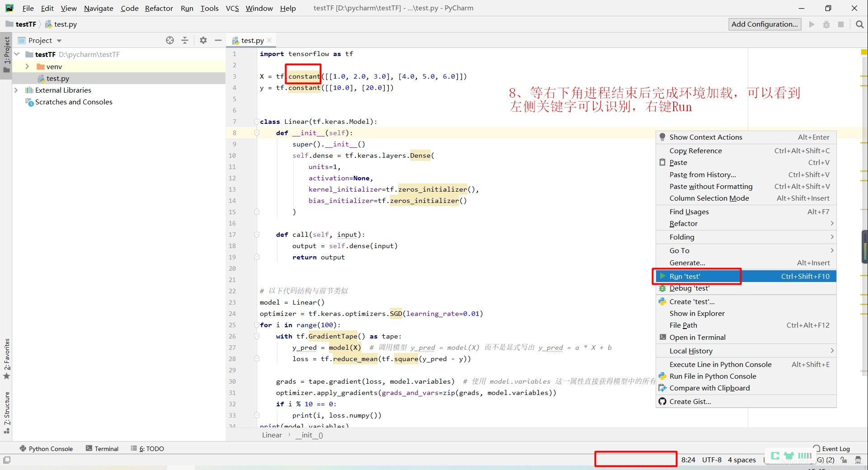Screen dimensions: 868x470
Task: Click Linear breadcrumb below editor
Action: click(272, 435)
